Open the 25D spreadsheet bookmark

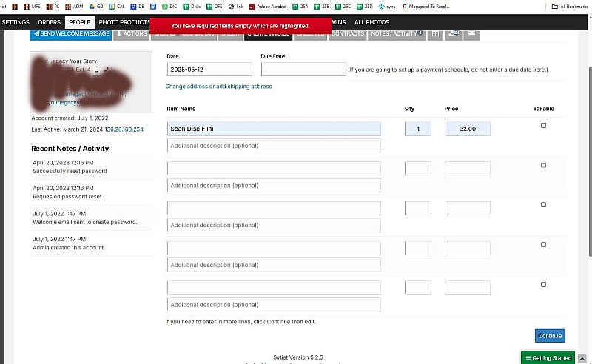click(365, 7)
